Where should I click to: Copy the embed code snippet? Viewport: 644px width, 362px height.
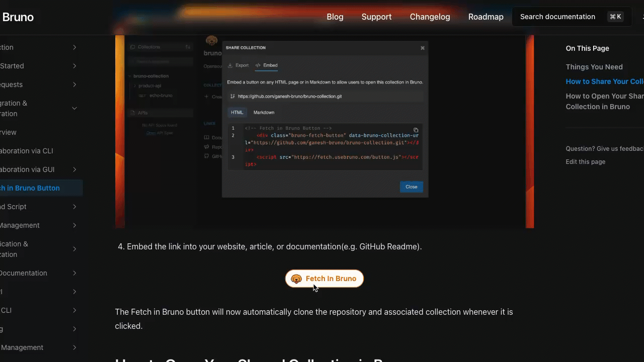[416, 130]
